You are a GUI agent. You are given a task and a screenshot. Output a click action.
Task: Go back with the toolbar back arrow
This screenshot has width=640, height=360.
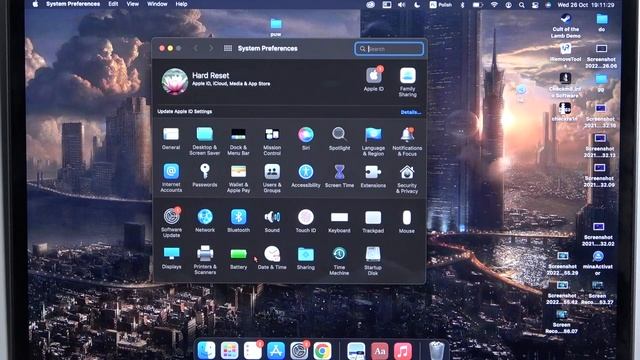196,48
